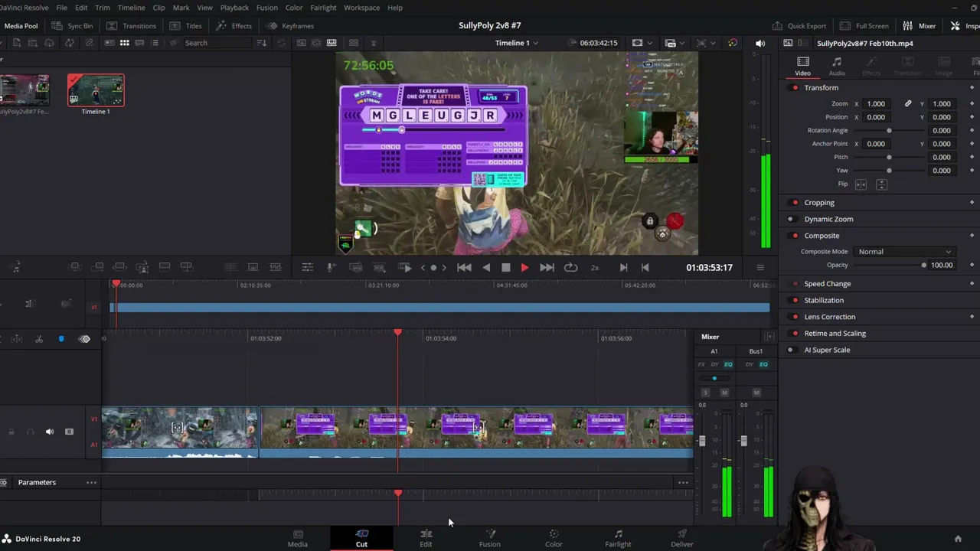Select the razor split clip scissors icon
This screenshot has height=551, width=980.
coord(39,339)
